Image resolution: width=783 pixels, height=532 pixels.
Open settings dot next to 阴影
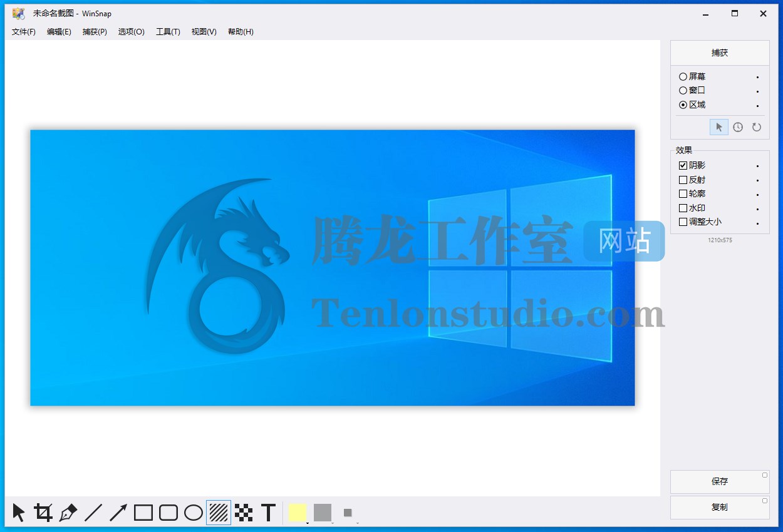point(757,166)
